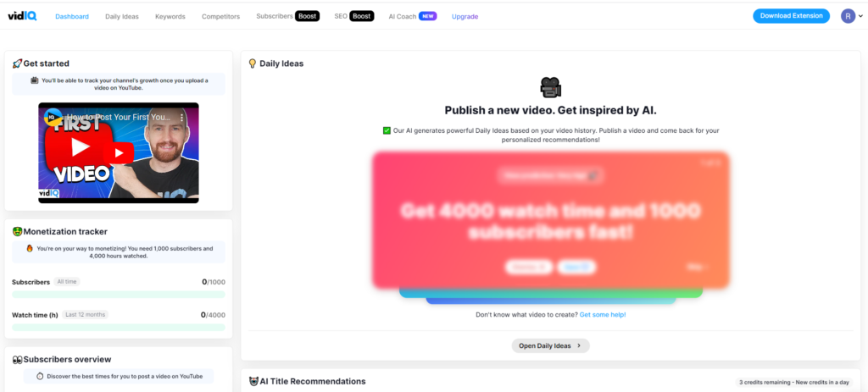Click the blurred daily idea card
Image resolution: width=868 pixels, height=392 pixels.
(551, 219)
